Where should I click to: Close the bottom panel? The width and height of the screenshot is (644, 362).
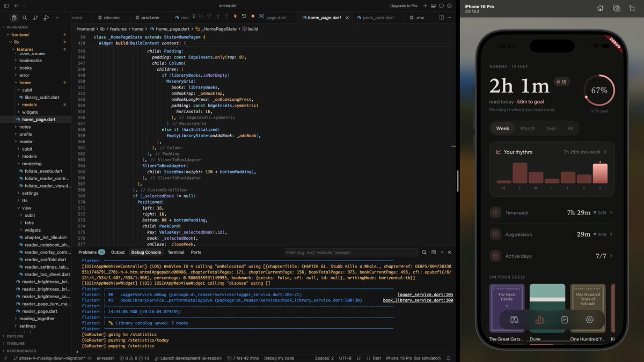(450, 252)
